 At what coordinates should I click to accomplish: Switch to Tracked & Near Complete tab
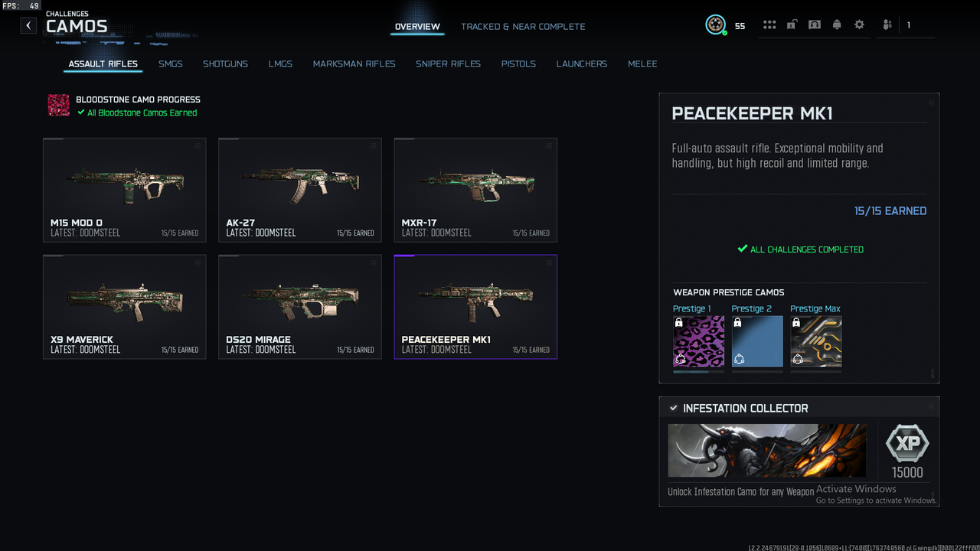point(523,26)
